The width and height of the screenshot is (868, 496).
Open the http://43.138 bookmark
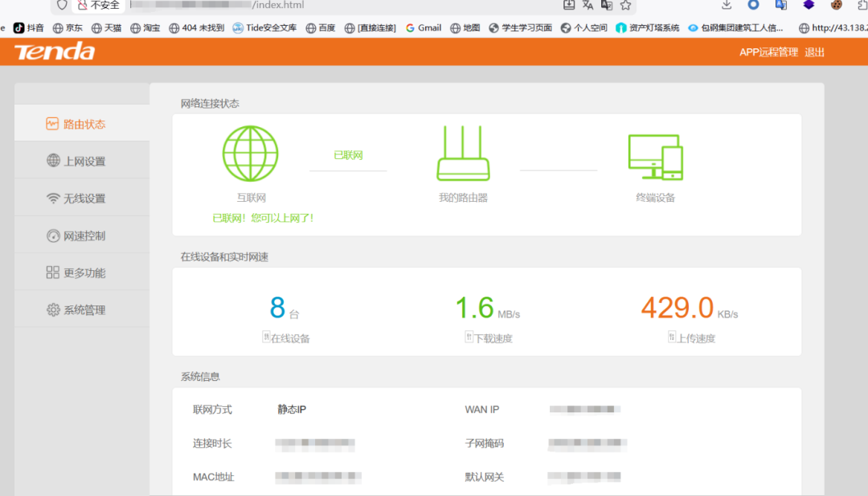[x=833, y=27]
